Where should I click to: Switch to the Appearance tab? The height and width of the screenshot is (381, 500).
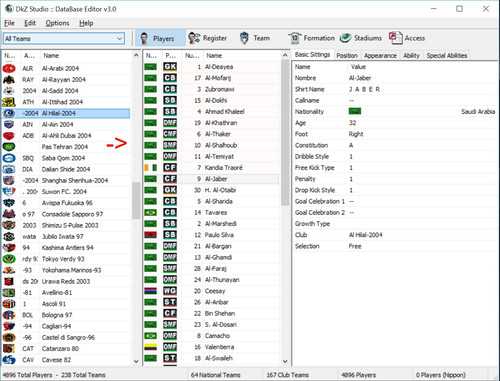[x=380, y=56]
